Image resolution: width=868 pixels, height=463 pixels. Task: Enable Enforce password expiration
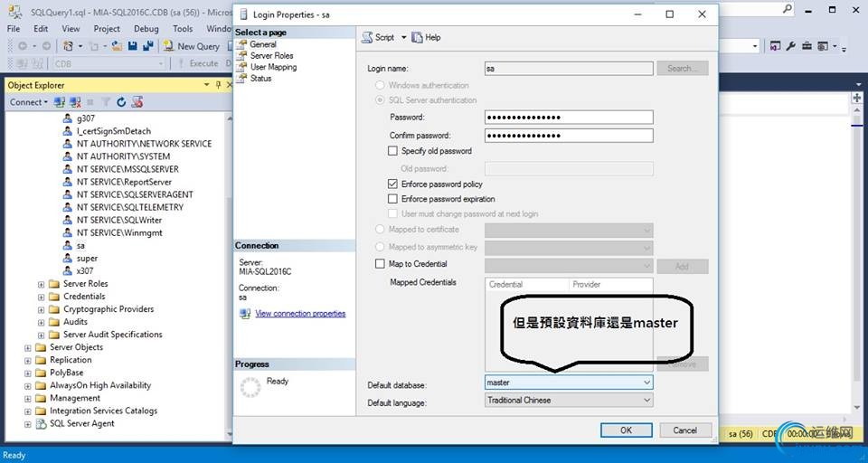(393, 199)
